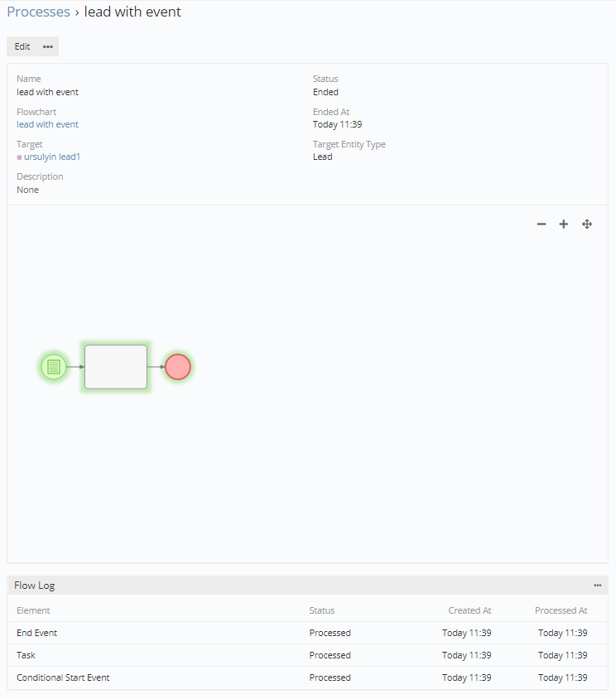Screen dimensions: 616x699
Task: Open the 'lead with event' flowchart link
Action: tap(47, 124)
